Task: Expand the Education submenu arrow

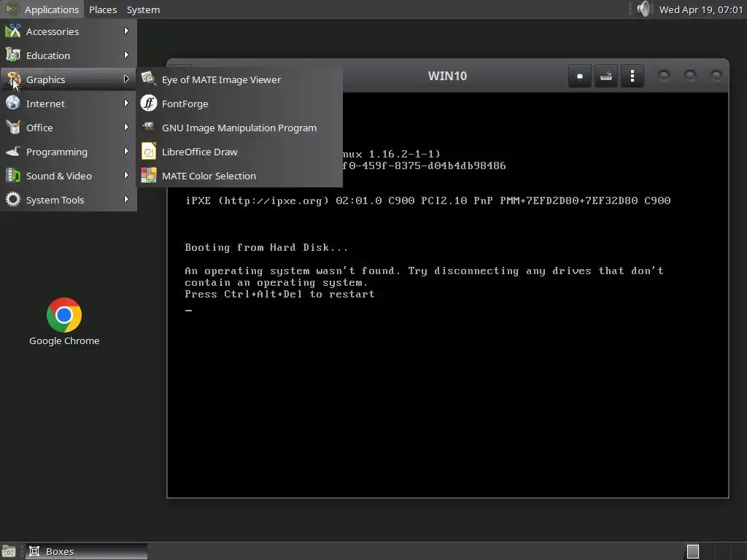Action: 126,55
